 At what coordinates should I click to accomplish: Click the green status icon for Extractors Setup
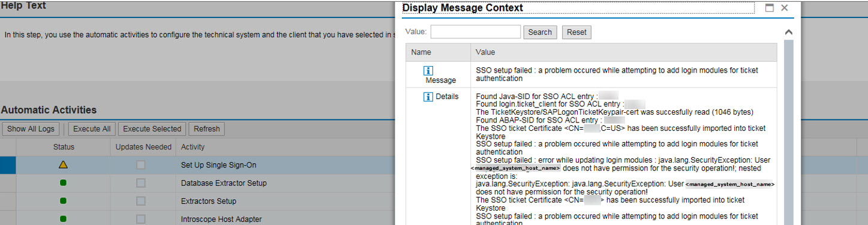(x=64, y=201)
